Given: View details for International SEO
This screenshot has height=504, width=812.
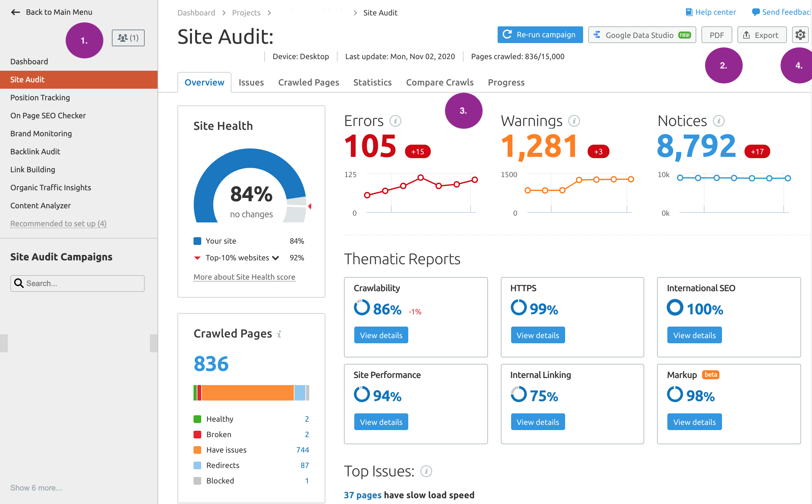Looking at the screenshot, I should pos(694,335).
